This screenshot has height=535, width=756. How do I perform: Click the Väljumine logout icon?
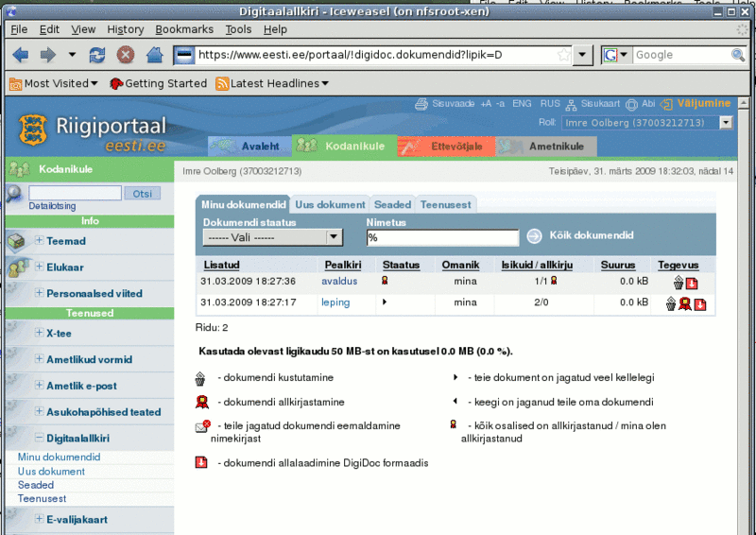click(x=666, y=104)
